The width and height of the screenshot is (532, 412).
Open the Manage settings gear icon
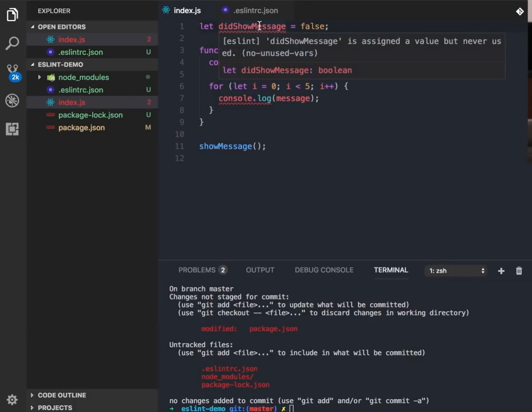click(12, 399)
